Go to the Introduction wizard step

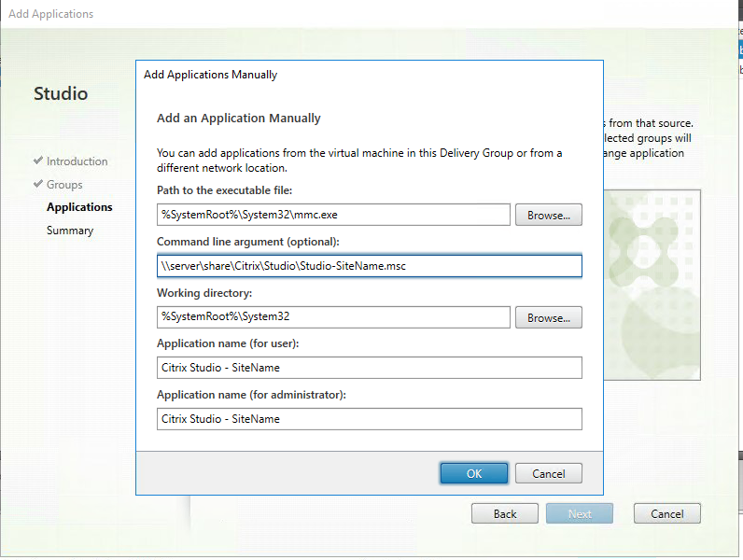pos(77,161)
